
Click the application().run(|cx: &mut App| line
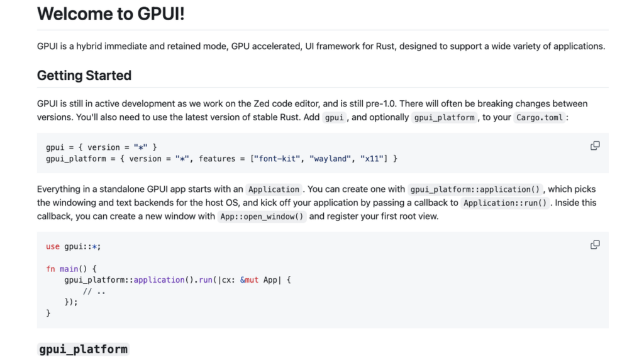coord(177,280)
